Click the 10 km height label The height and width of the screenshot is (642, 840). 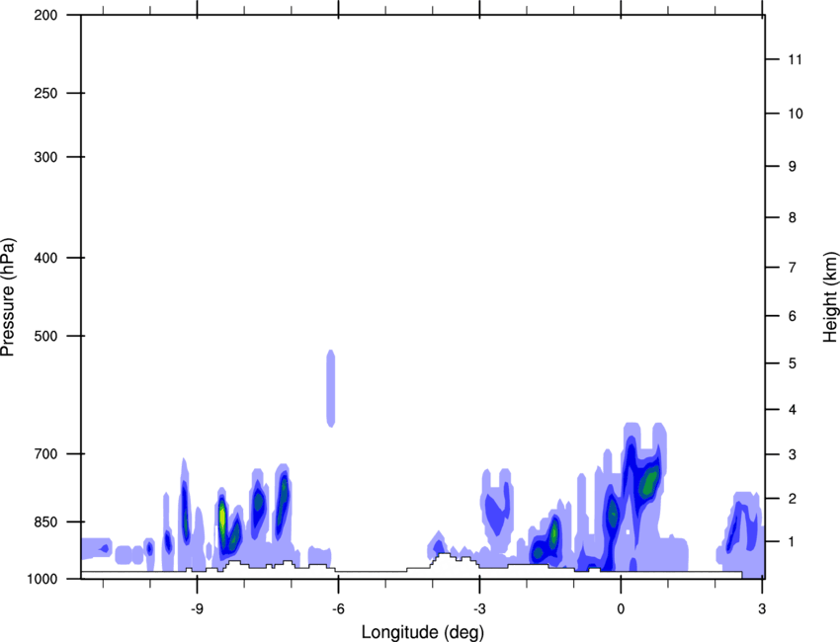pos(796,114)
